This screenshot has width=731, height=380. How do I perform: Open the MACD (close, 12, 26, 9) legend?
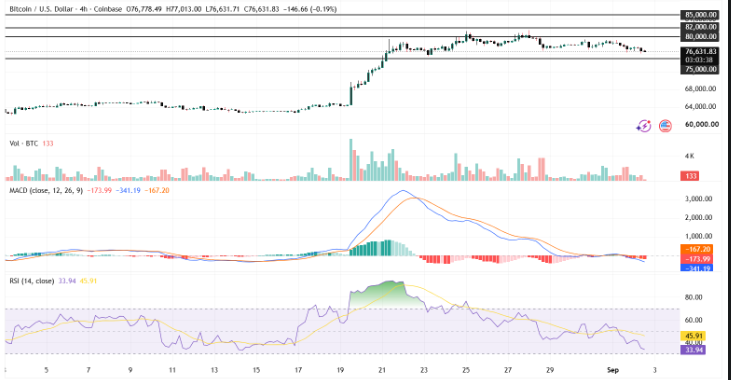pyautogui.click(x=46, y=190)
